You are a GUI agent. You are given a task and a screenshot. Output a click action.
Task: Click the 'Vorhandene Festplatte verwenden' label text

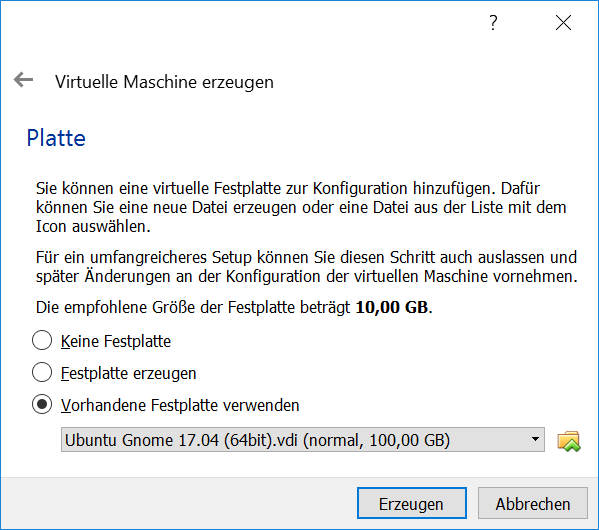coord(180,405)
